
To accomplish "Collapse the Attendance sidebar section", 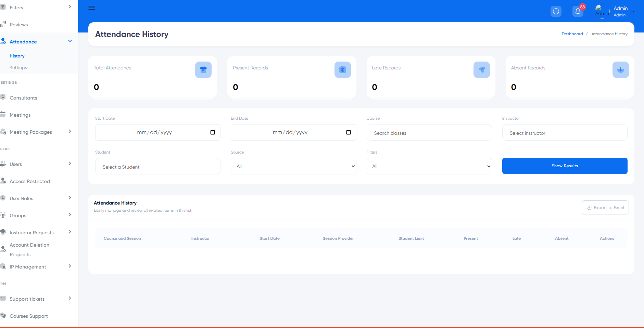I will (70, 41).
